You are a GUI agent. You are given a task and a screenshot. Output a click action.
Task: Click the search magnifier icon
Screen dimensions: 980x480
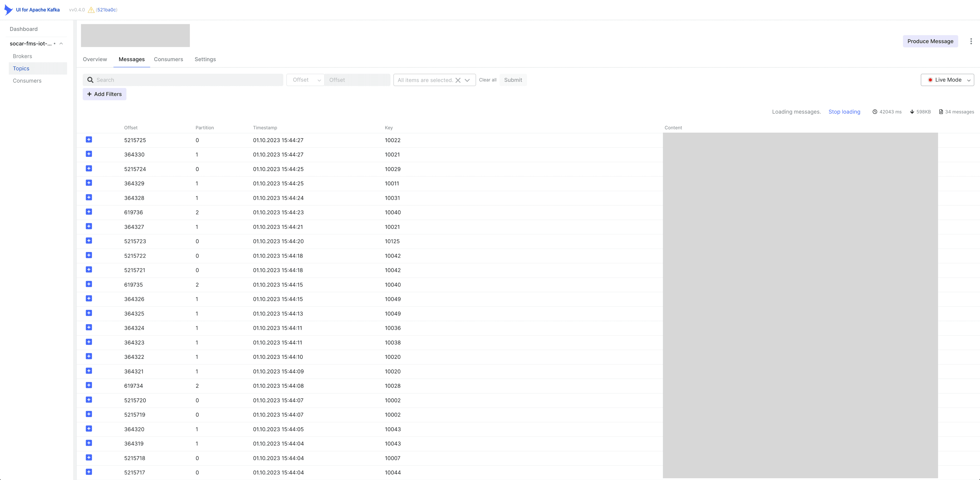(90, 80)
